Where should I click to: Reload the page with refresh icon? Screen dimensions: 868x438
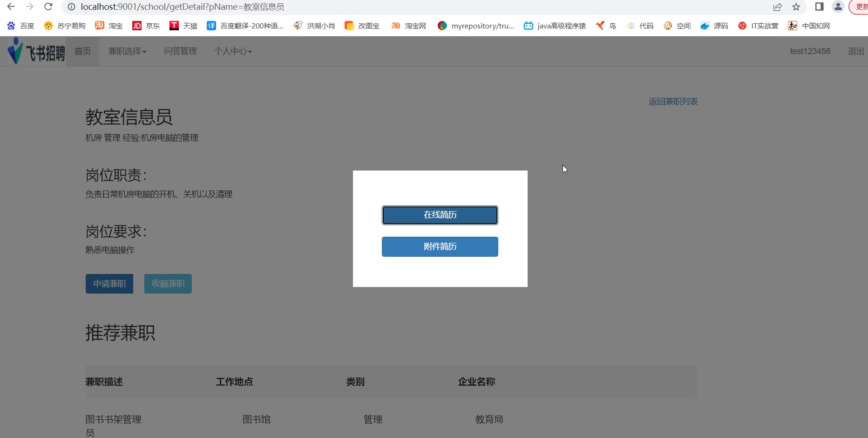pos(48,7)
